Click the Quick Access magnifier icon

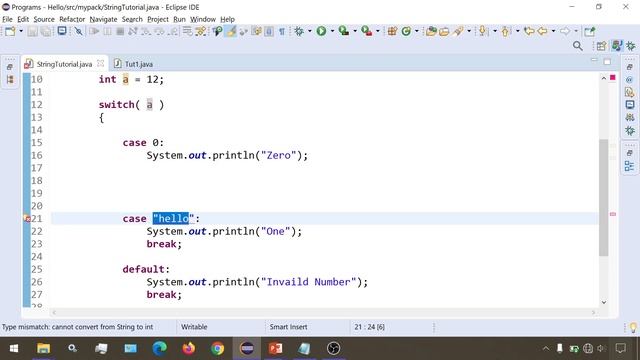[578, 46]
